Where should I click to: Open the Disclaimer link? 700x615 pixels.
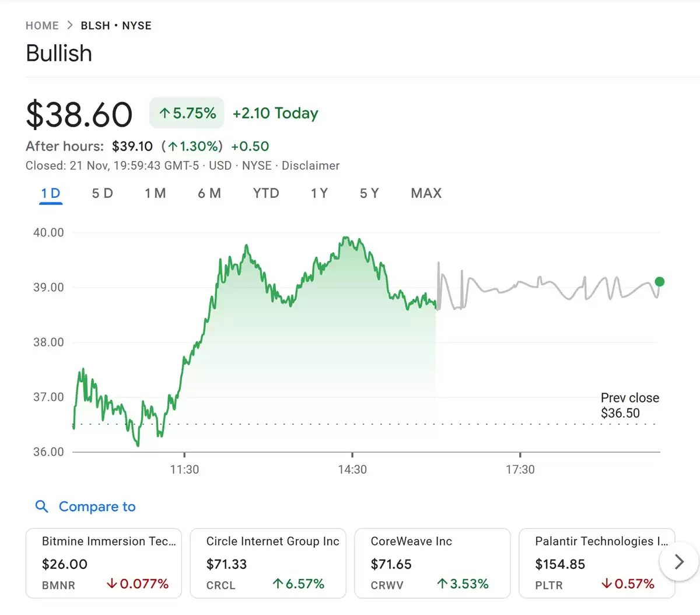pyautogui.click(x=310, y=166)
